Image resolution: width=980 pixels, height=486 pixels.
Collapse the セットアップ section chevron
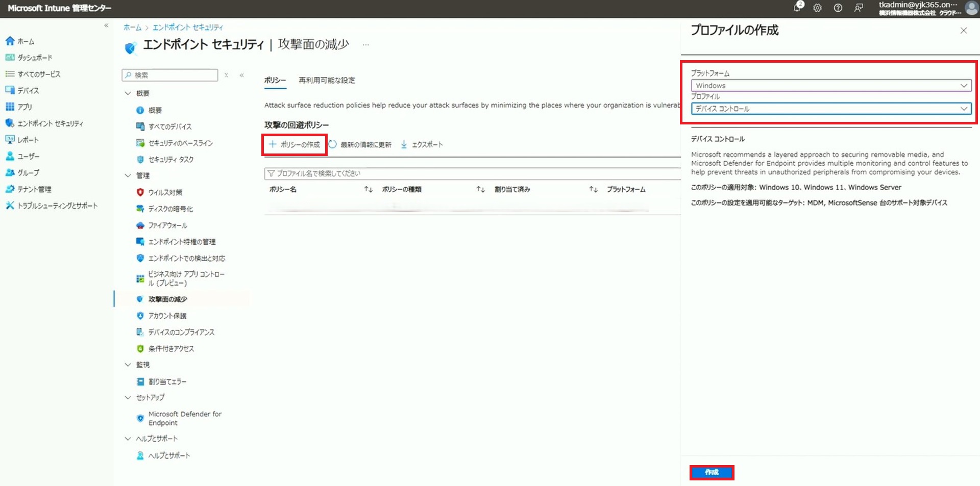128,397
